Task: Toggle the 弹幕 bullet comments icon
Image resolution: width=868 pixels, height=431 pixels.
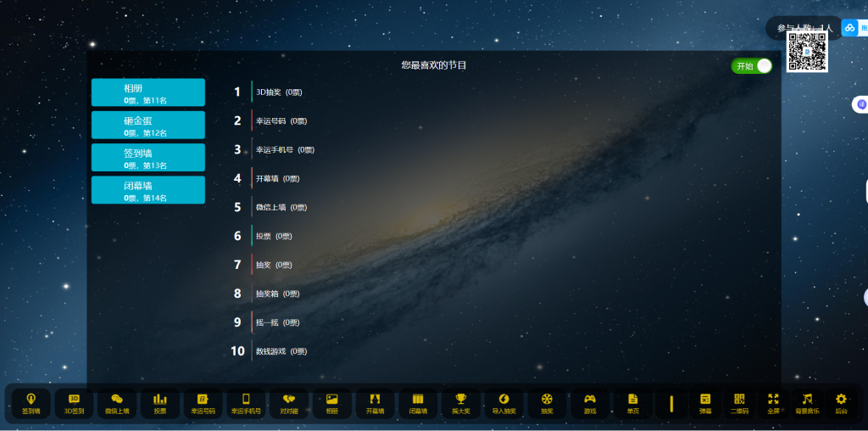Action: click(x=705, y=403)
